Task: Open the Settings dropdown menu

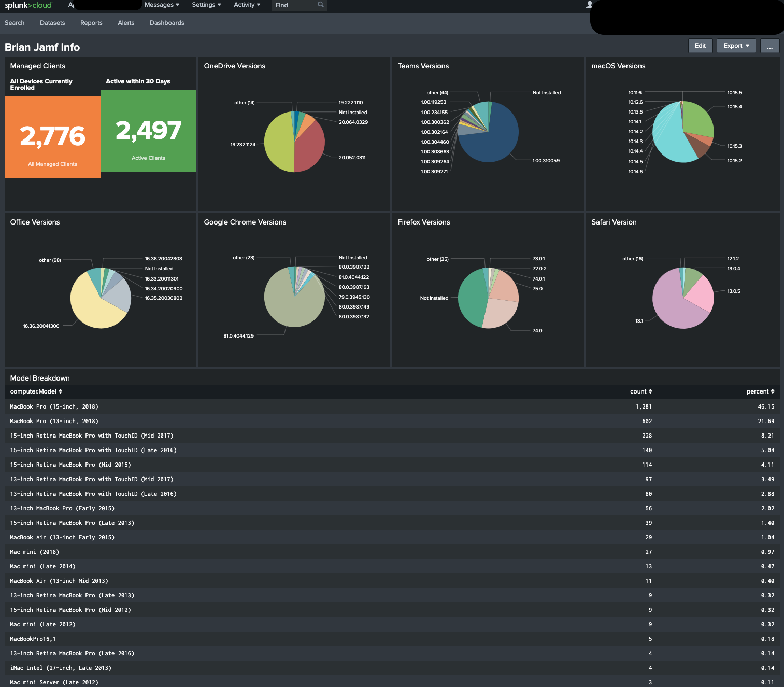Action: [x=206, y=5]
